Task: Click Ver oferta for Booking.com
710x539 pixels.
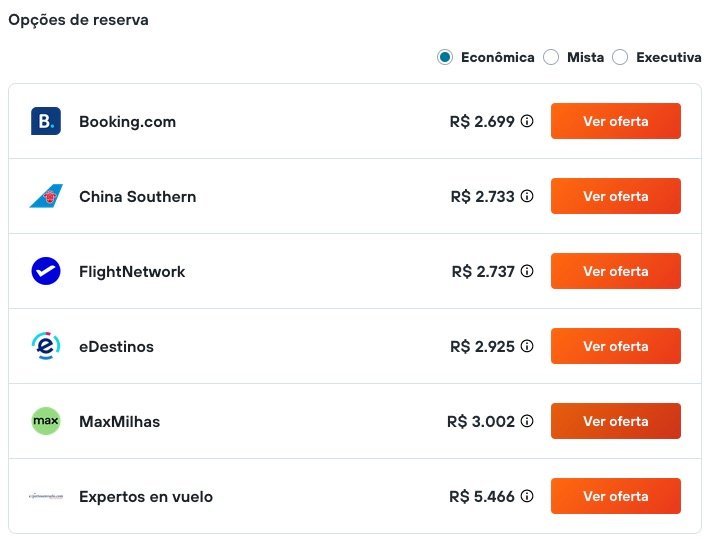Action: pos(615,121)
